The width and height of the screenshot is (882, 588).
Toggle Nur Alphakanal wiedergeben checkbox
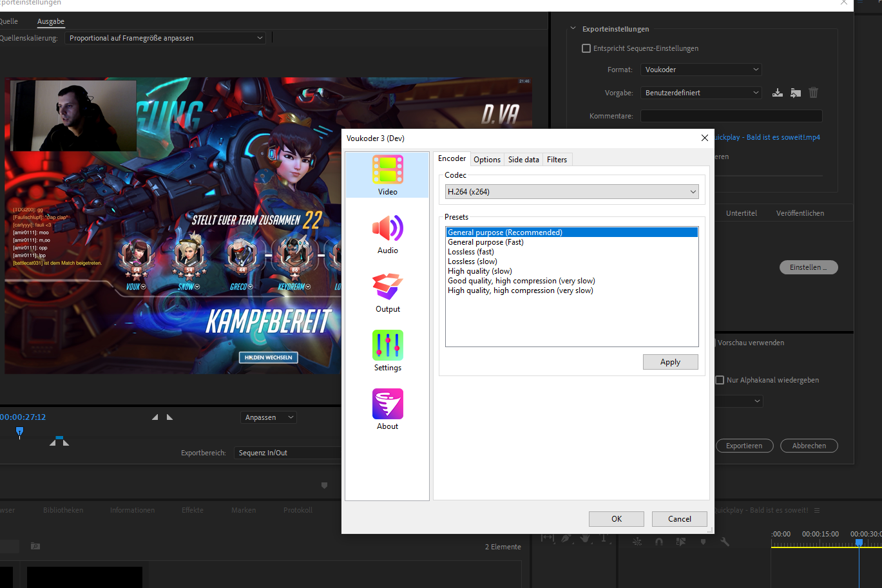(720, 380)
